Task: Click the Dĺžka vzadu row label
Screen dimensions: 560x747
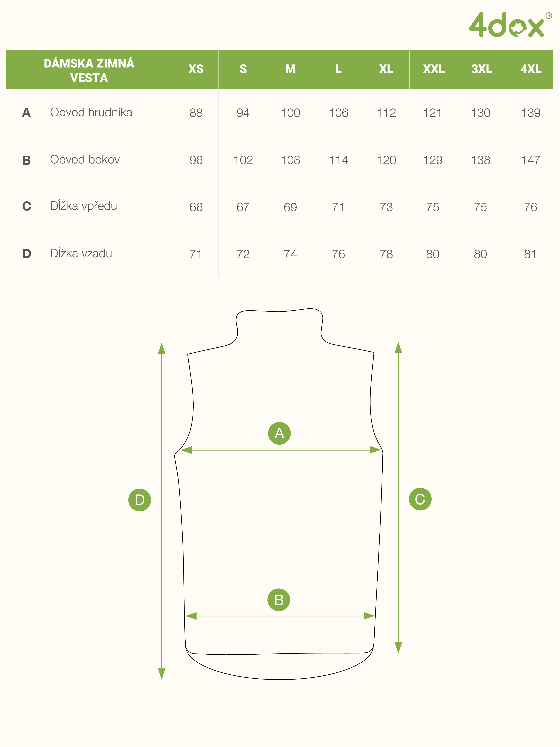Action: pyautogui.click(x=81, y=254)
